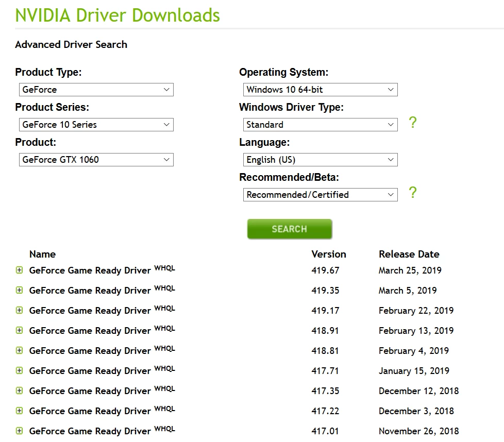Click the February 13, 2019 release date
504x442 pixels.
click(416, 331)
